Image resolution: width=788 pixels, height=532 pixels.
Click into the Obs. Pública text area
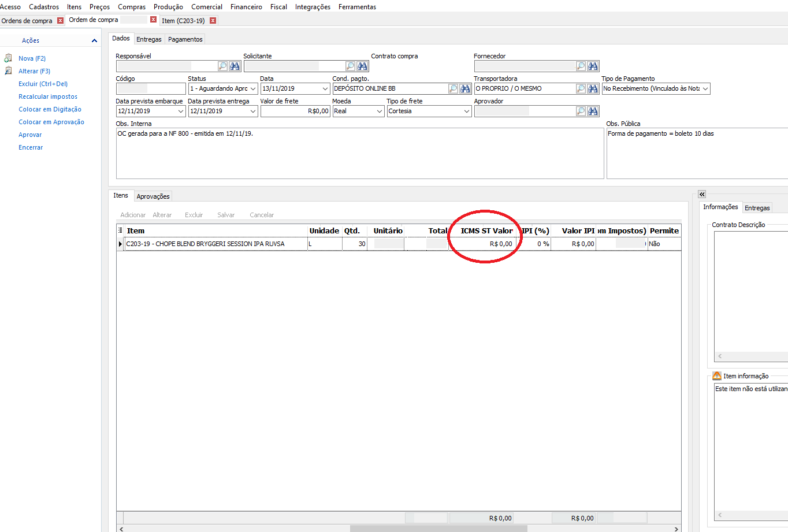(697, 153)
